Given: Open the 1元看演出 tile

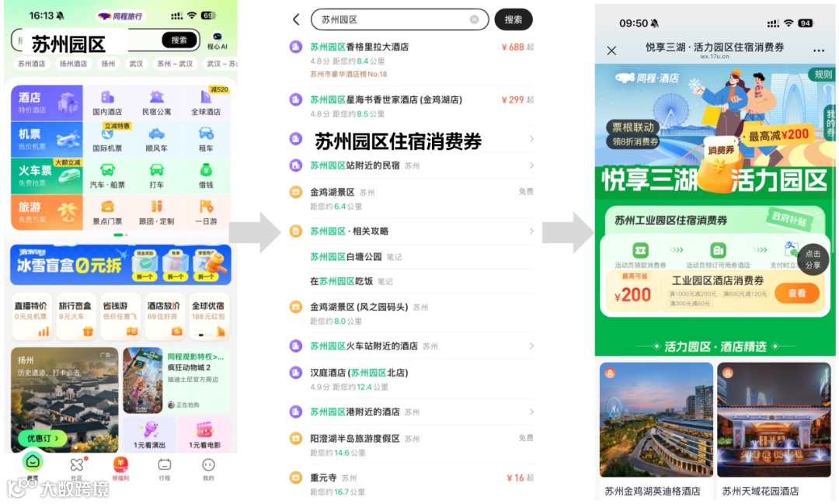Looking at the screenshot, I should pyautogui.click(x=149, y=434).
